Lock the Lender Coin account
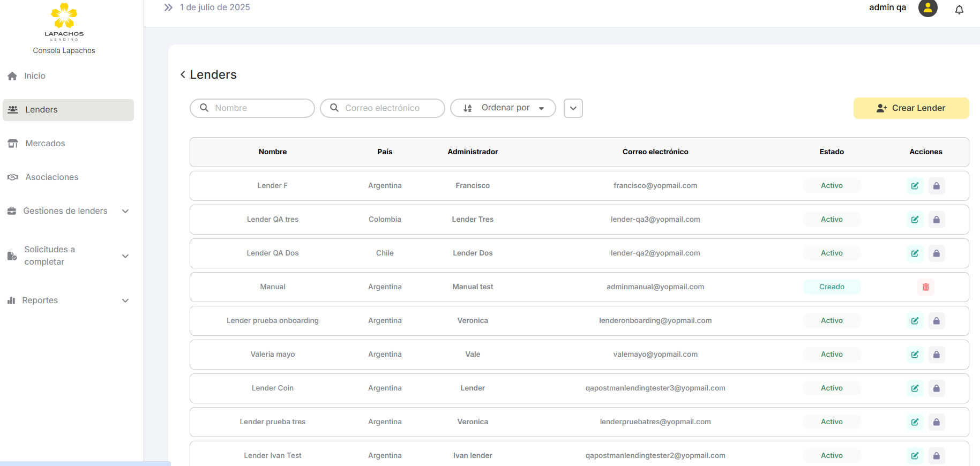 [x=936, y=388]
